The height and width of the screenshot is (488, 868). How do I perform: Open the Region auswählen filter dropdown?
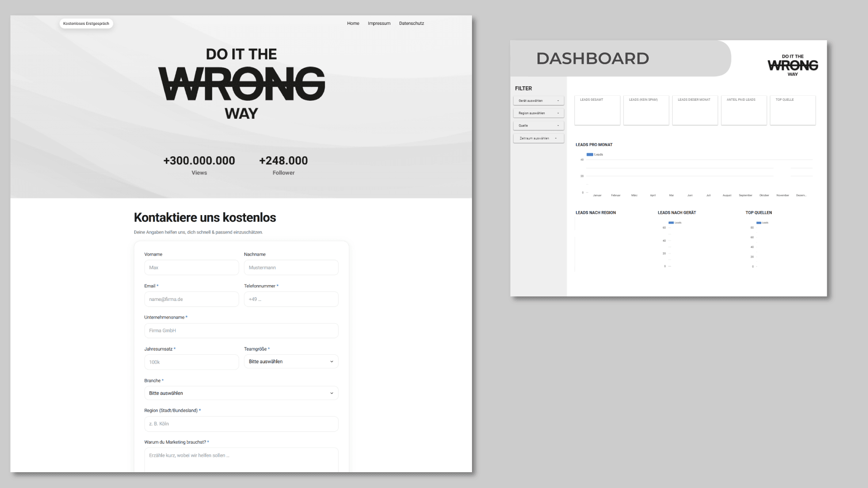point(538,113)
